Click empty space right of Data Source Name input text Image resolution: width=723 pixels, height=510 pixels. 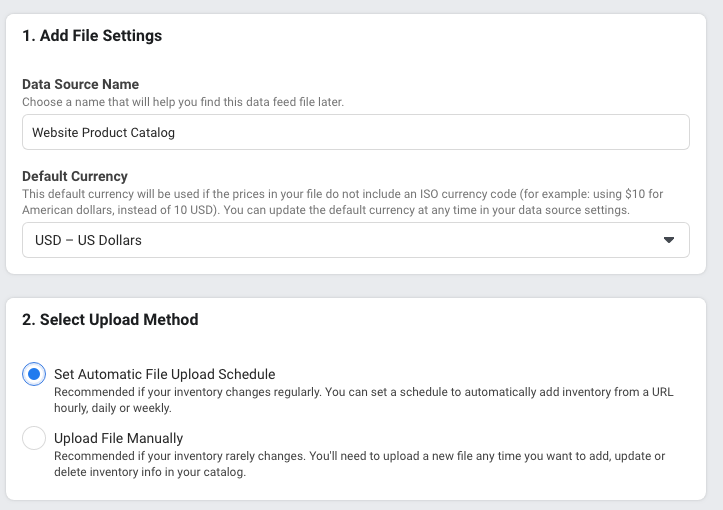click(450, 132)
